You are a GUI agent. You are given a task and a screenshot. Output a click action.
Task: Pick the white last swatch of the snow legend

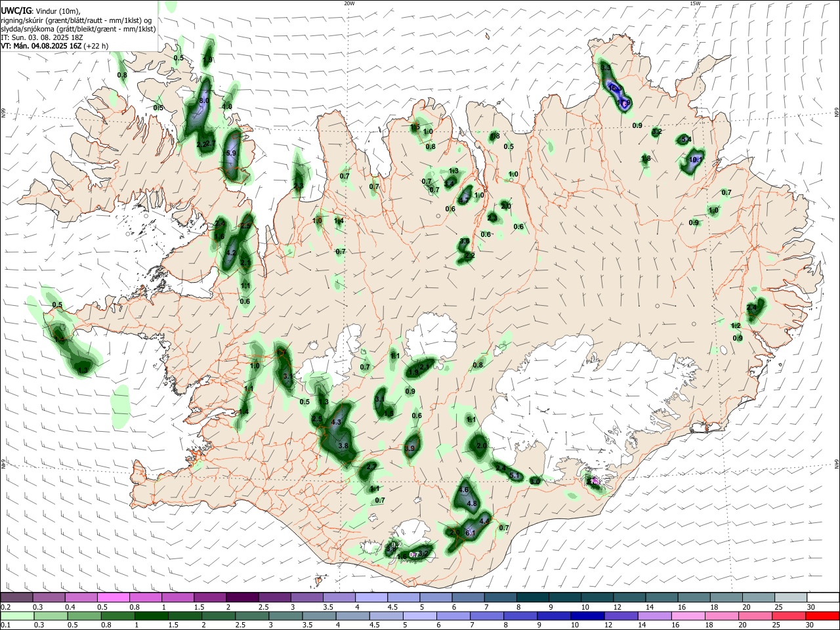tap(823, 598)
